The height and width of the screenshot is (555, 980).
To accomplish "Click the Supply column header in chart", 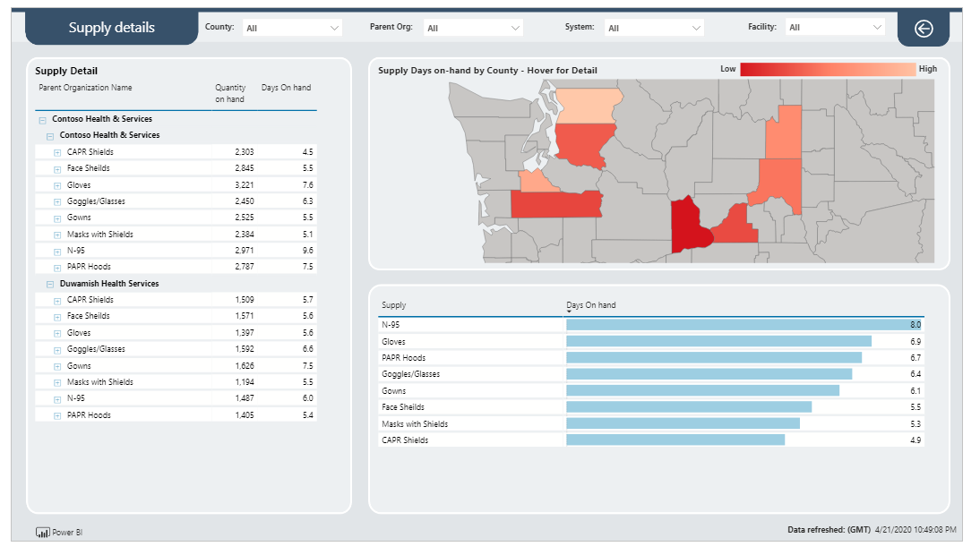I will click(x=394, y=304).
